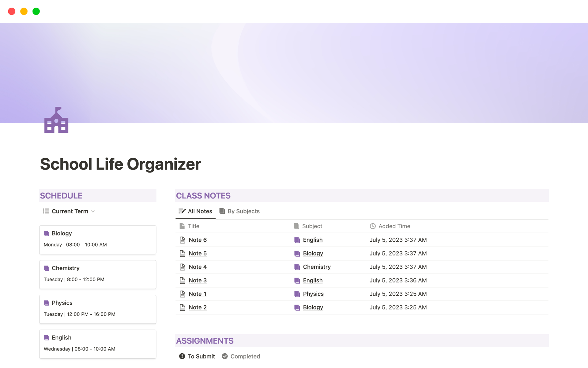Click the Biology schedule card

point(98,239)
